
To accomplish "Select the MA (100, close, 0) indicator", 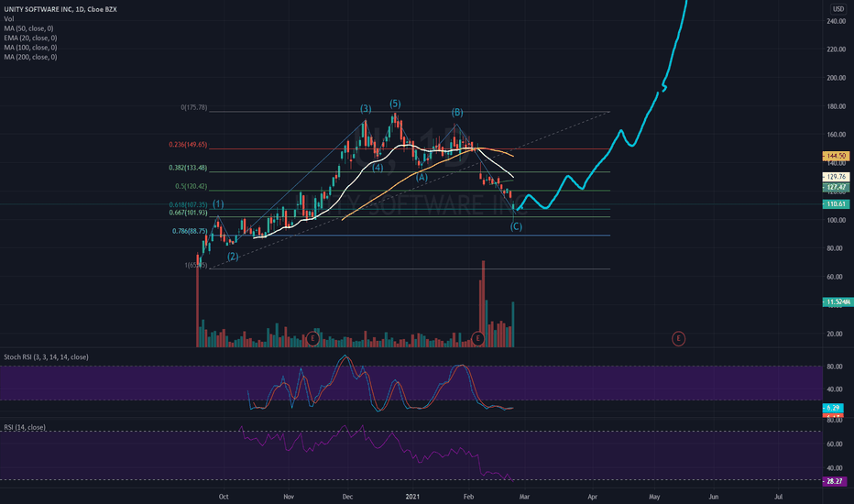I will pos(30,48).
